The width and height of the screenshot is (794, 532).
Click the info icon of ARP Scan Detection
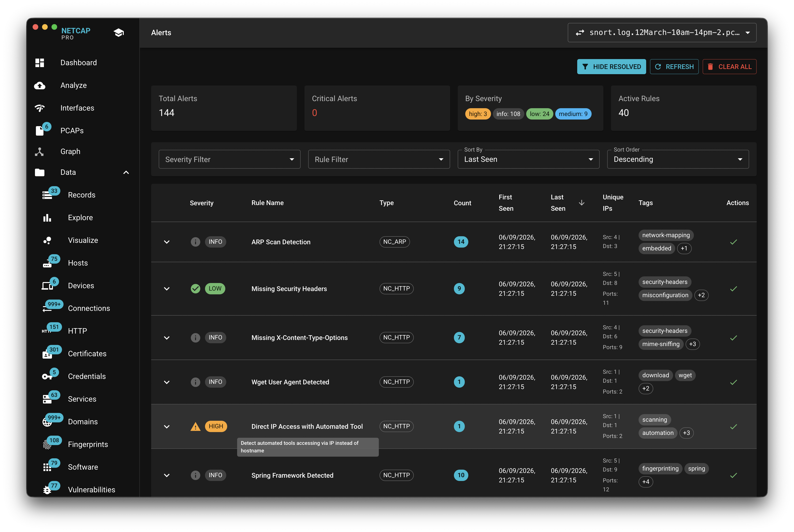tap(195, 242)
